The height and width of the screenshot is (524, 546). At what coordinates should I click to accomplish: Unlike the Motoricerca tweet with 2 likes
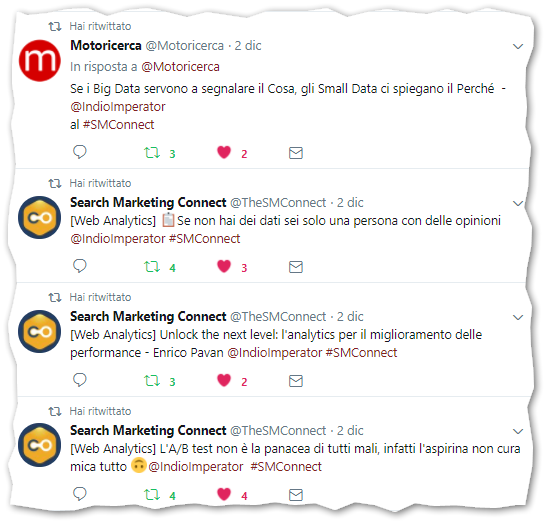coord(224,152)
